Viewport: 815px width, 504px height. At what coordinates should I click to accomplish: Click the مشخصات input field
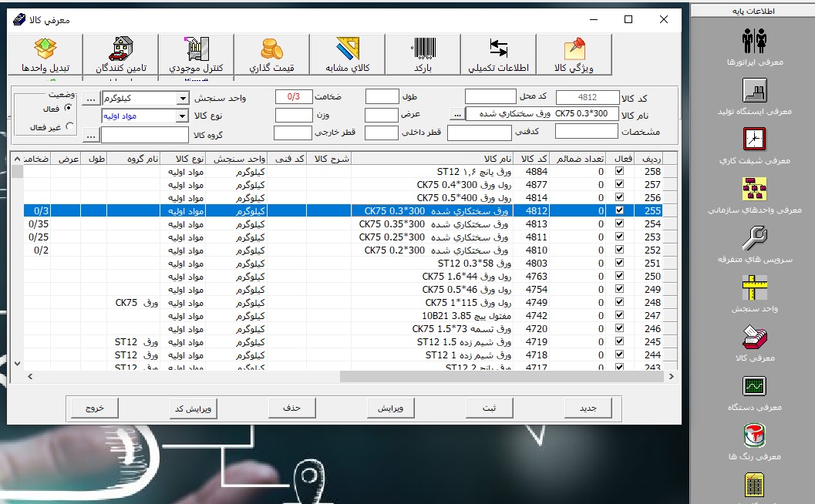coord(586,132)
